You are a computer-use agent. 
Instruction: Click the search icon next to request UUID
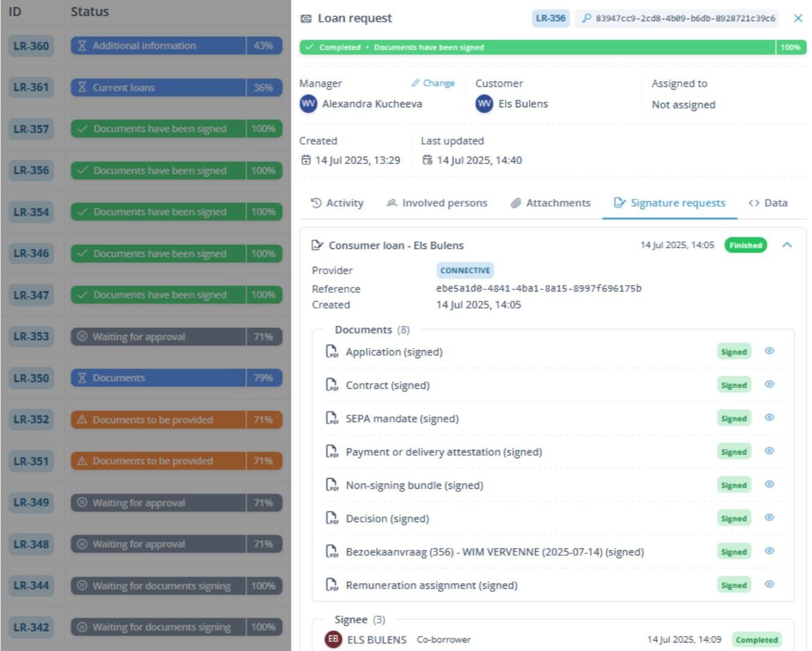(x=586, y=18)
